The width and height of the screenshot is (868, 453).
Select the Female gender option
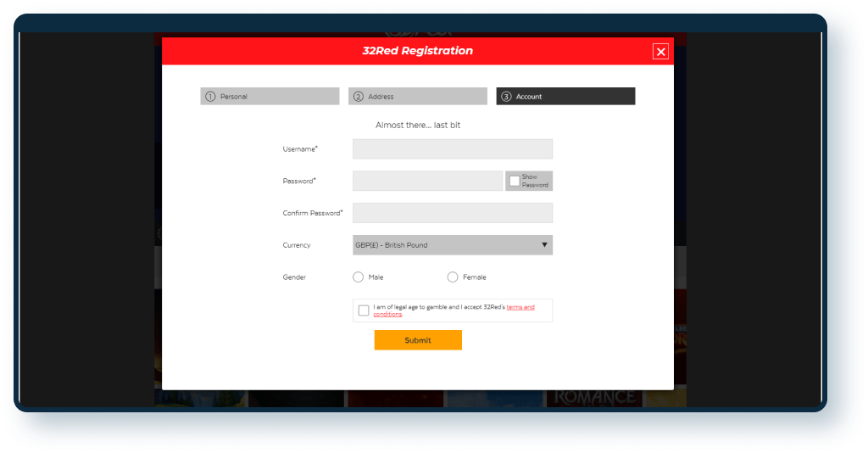(453, 277)
